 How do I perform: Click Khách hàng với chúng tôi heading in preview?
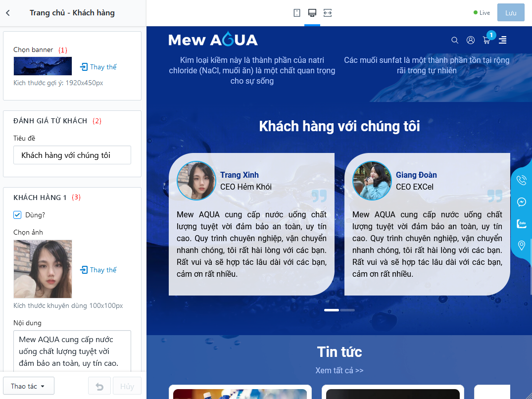click(339, 126)
